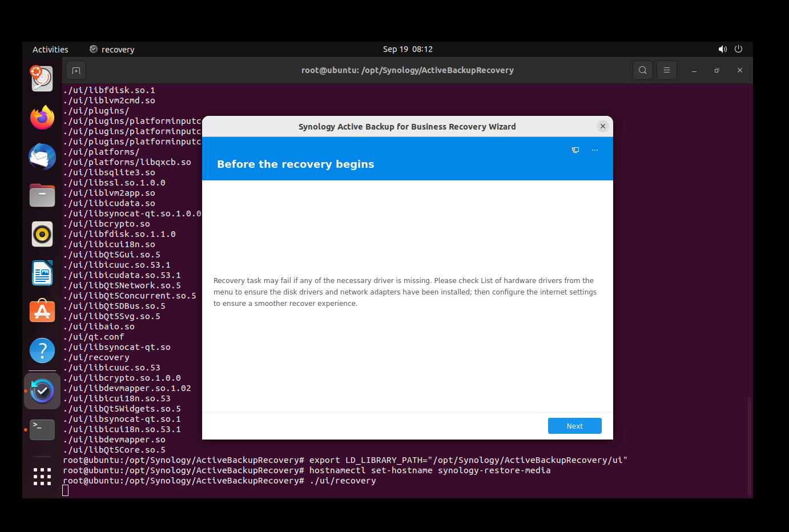789x532 pixels.
Task: Click the './ui/libQt5Core.so.5' terminal line
Action: pyautogui.click(x=115, y=450)
